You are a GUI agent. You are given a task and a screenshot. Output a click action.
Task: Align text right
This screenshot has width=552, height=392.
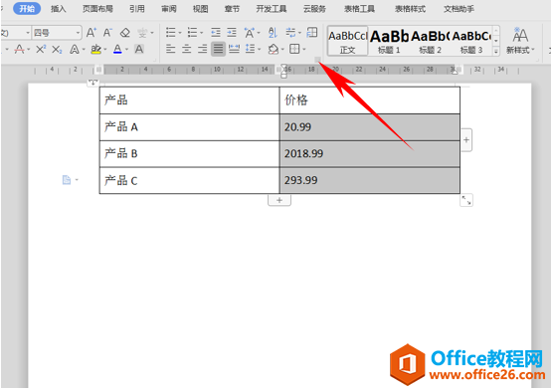[203, 50]
